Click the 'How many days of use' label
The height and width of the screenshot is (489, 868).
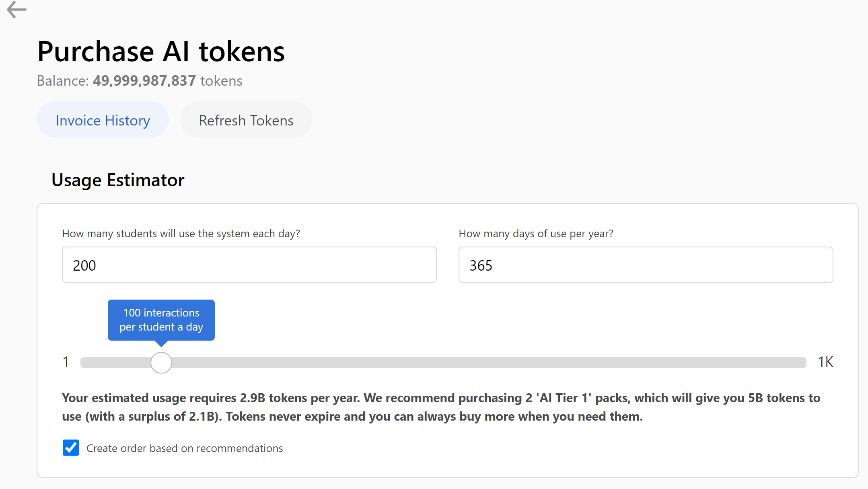coord(536,234)
